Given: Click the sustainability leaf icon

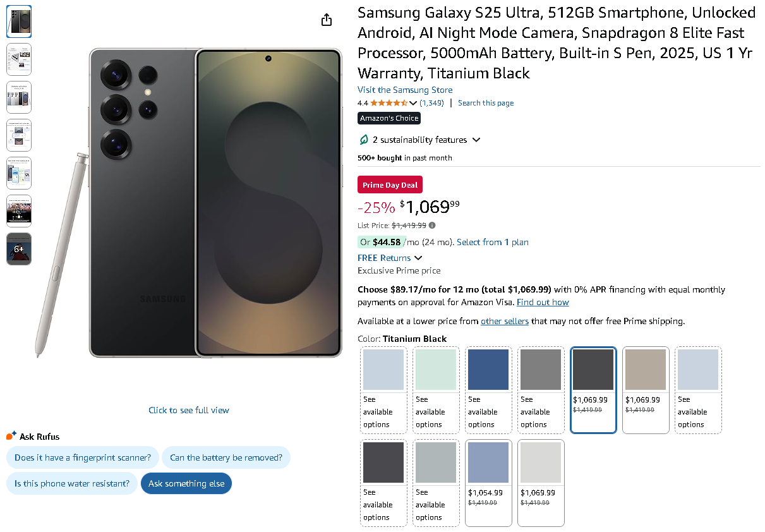Looking at the screenshot, I should point(364,140).
